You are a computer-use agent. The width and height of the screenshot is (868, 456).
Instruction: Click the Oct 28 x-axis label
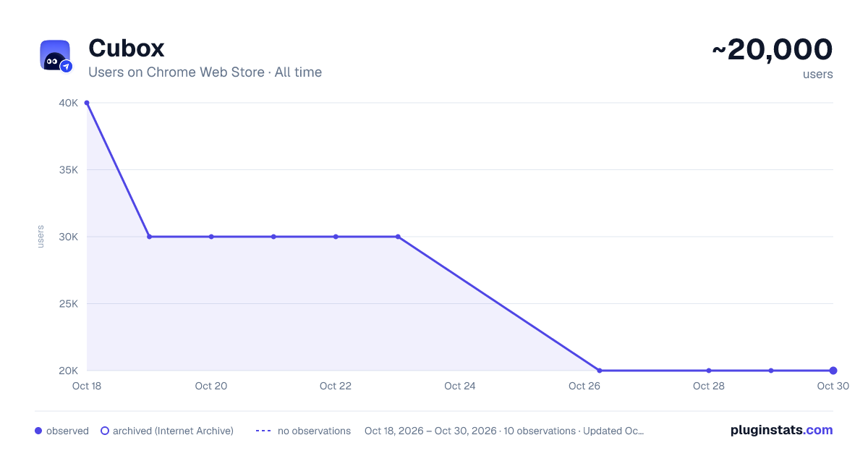click(x=709, y=386)
